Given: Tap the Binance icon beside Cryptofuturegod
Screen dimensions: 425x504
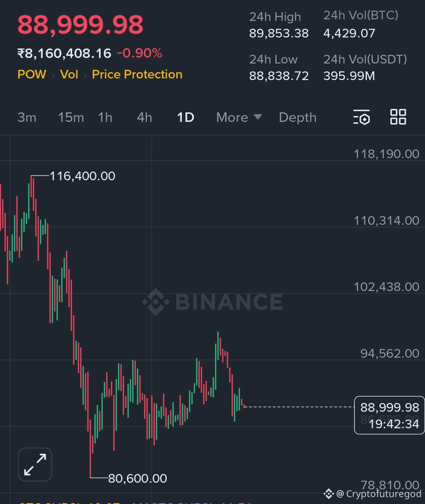Looking at the screenshot, I should (329, 494).
